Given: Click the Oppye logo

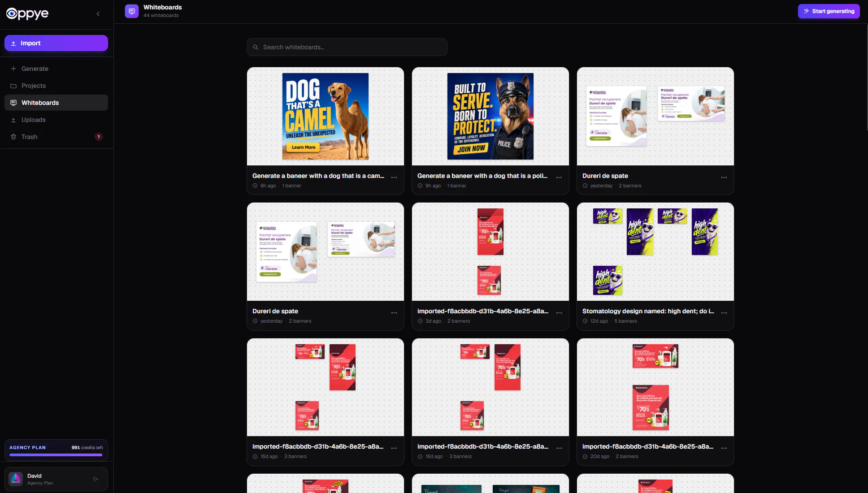Looking at the screenshot, I should 27,14.
